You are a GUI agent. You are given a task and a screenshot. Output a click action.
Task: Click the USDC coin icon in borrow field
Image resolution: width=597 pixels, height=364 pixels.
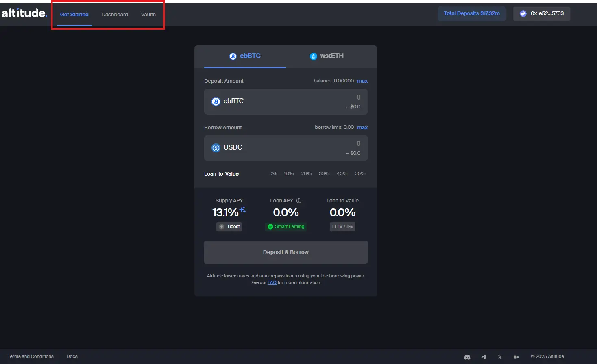click(216, 148)
